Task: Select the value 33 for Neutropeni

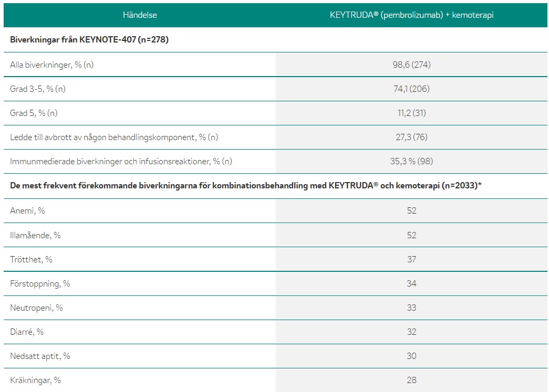Action: 411,308
